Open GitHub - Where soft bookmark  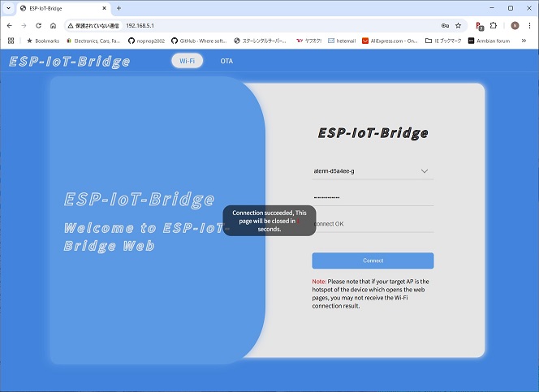click(199, 41)
